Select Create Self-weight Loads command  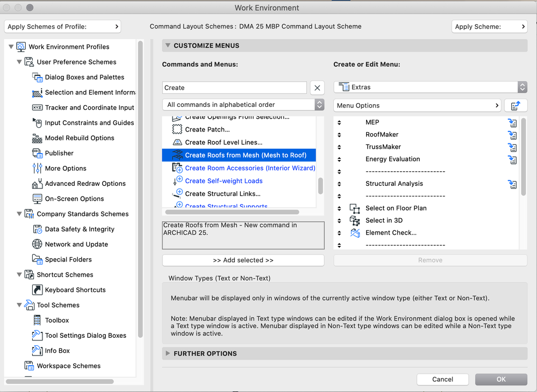point(239,181)
